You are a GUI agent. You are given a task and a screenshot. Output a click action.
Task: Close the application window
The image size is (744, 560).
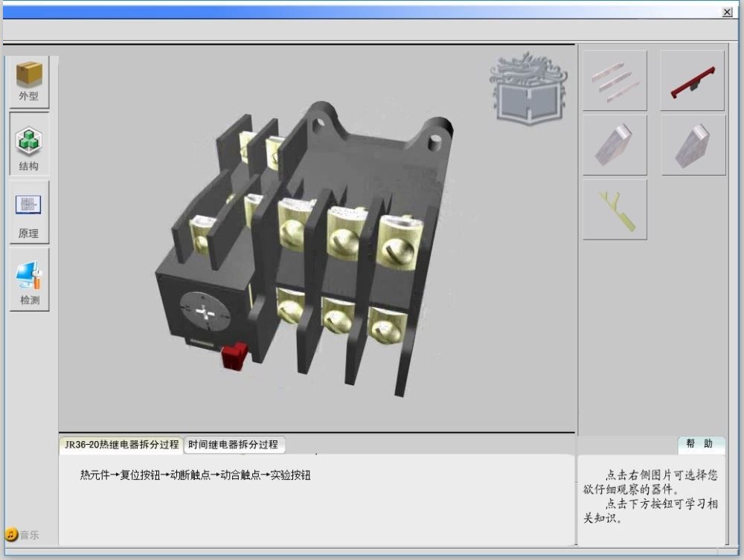[727, 12]
